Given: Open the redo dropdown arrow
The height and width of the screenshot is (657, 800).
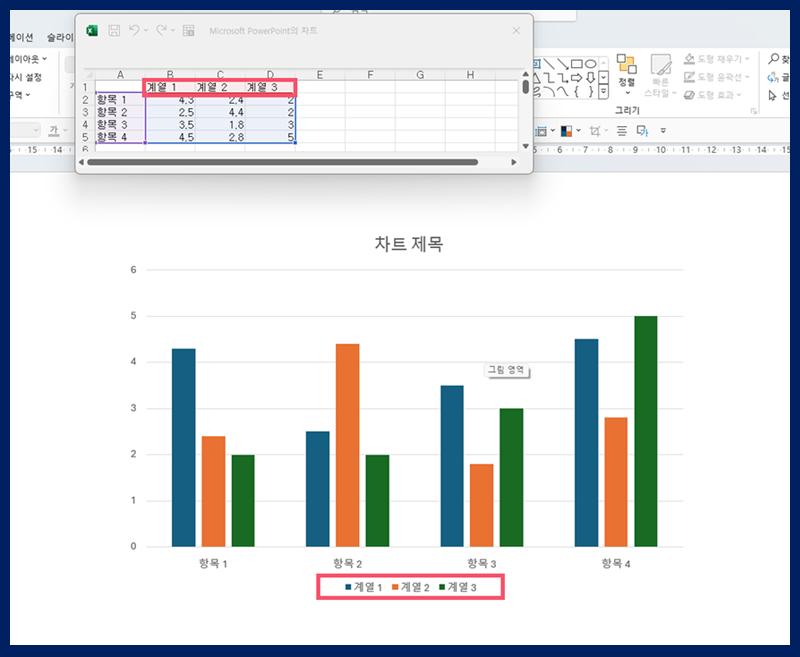Looking at the screenshot, I should tap(173, 31).
